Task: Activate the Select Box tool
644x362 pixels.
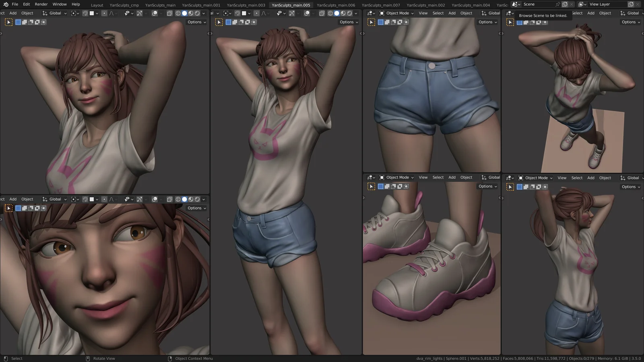Action: pyautogui.click(x=18, y=22)
